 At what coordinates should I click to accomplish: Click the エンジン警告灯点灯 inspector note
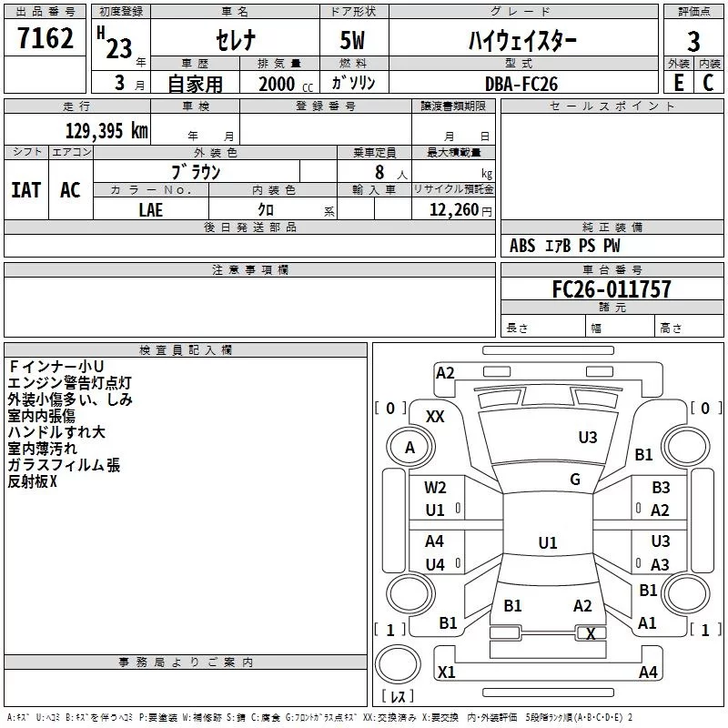(x=70, y=382)
